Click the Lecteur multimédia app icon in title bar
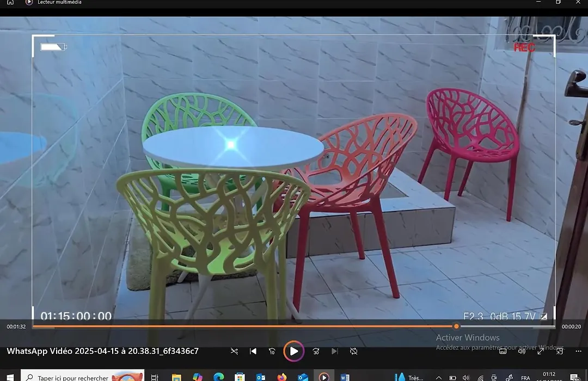Image resolution: width=588 pixels, height=381 pixels. point(29,2)
